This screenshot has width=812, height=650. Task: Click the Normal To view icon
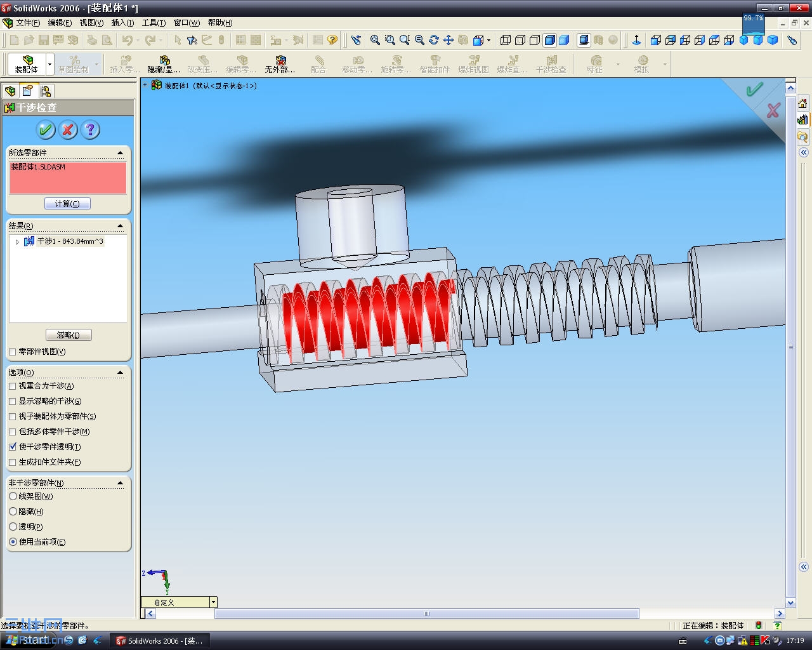point(636,40)
